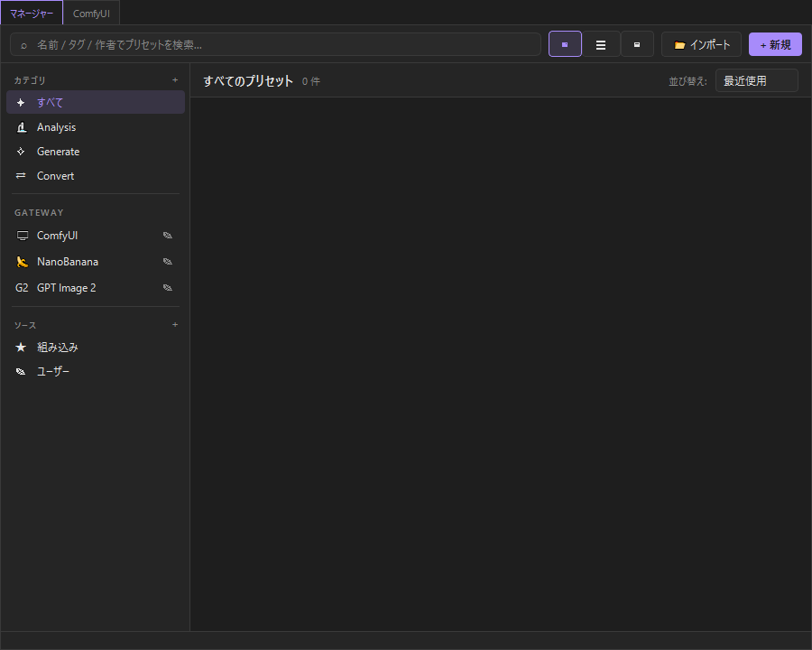This screenshot has width=812, height=650.
Task: Switch to list view with three-line icon
Action: (601, 44)
